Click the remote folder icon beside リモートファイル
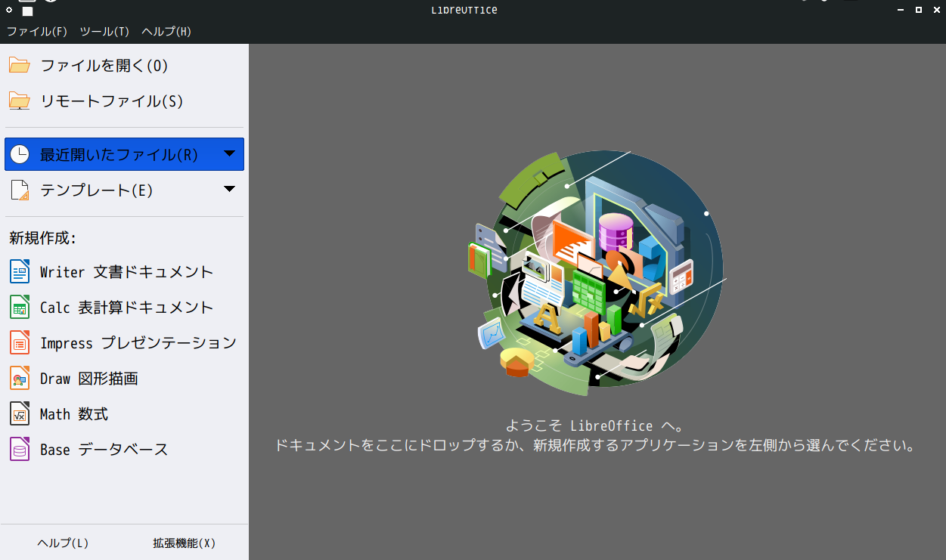 pyautogui.click(x=20, y=101)
